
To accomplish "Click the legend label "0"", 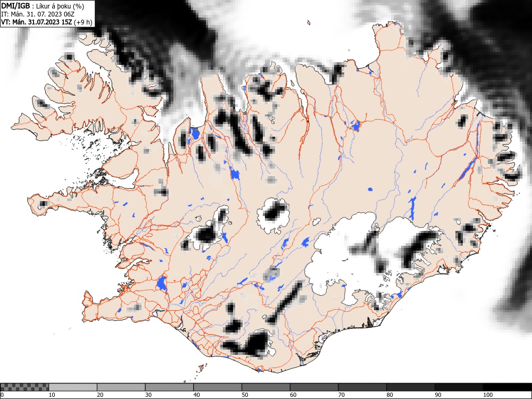I will click(2, 395).
